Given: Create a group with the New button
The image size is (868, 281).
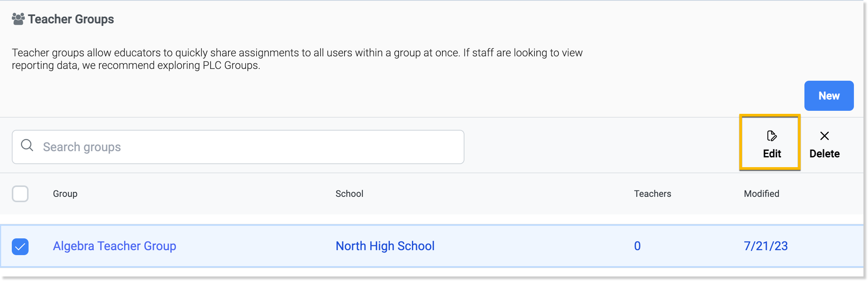Looking at the screenshot, I should click(x=828, y=96).
